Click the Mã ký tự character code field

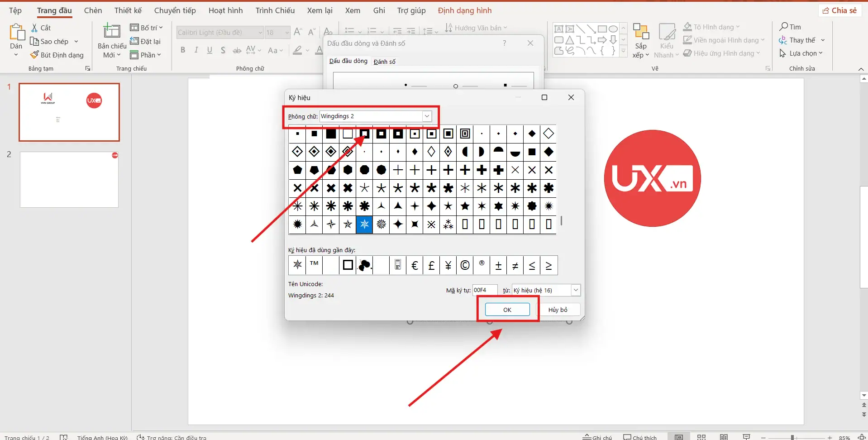click(x=485, y=290)
